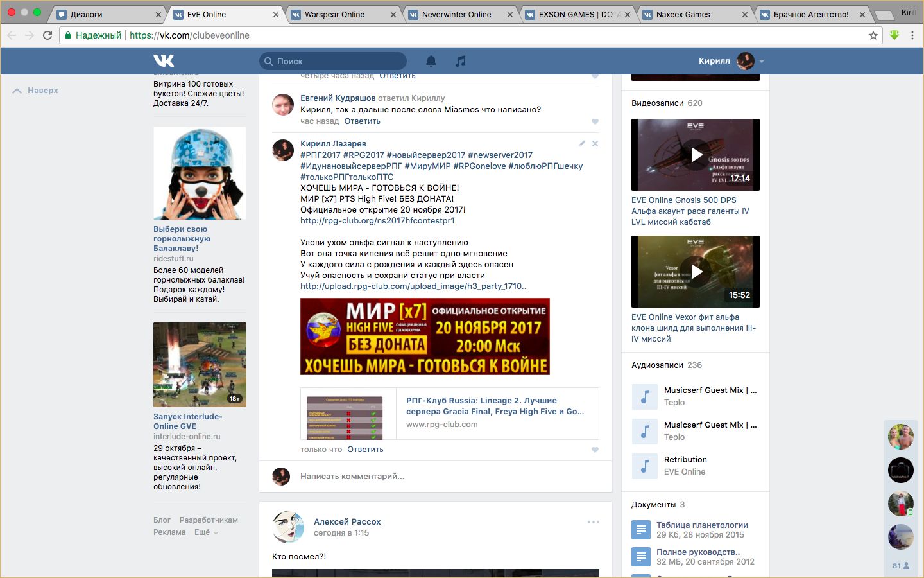Play the Musicserf Guest Mix track by Teplo, first one
This screenshot has width=924, height=578.
[645, 397]
